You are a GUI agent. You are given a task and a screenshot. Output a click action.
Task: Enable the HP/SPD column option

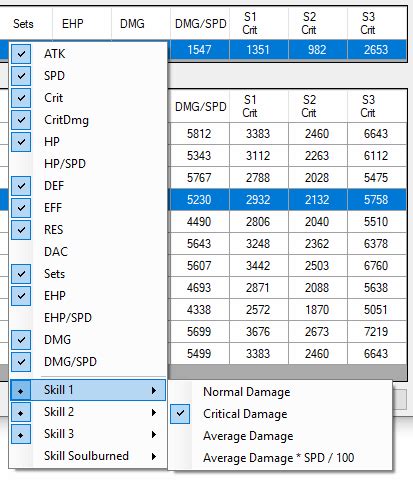click(88, 164)
